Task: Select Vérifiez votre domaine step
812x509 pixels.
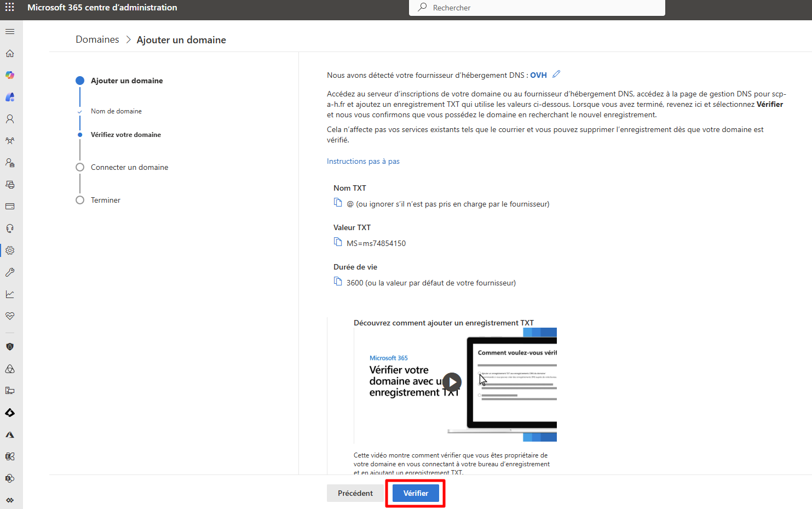Action: [126, 135]
